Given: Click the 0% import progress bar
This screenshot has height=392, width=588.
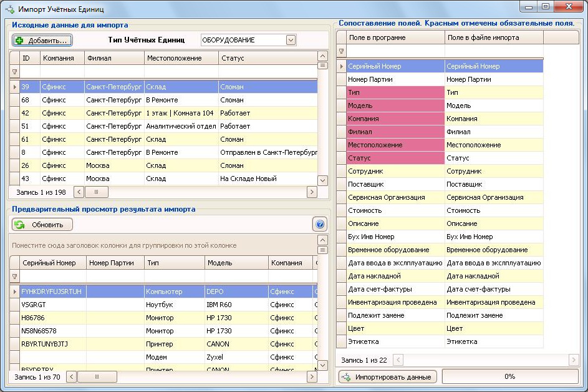Looking at the screenshot, I should [x=509, y=376].
